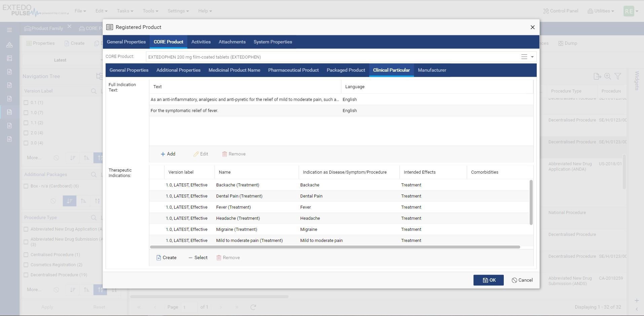Cancel the Registered Product dialog
This screenshot has height=316, width=644.
pyautogui.click(x=522, y=280)
